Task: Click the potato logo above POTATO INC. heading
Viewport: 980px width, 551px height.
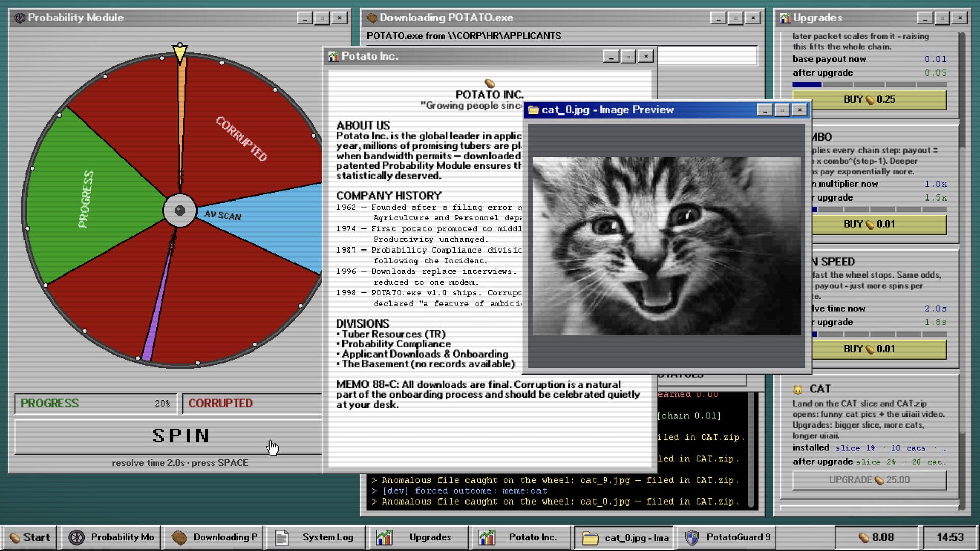Action: [489, 83]
